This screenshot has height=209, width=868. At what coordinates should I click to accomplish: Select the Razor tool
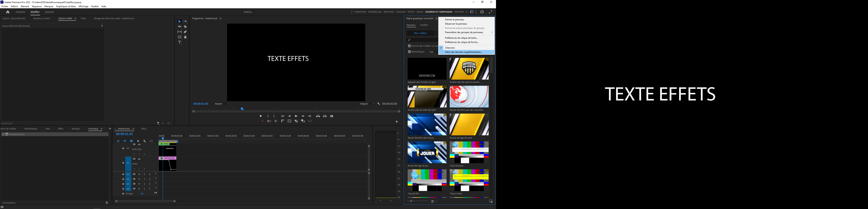[185, 27]
